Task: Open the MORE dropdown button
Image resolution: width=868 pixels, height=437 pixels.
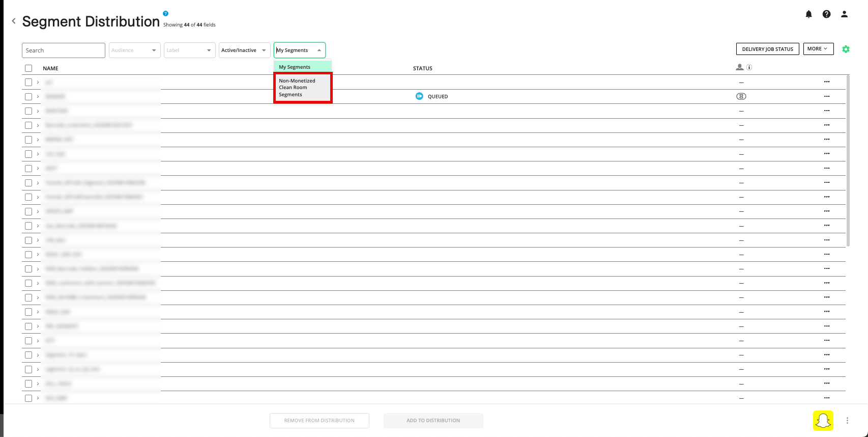Action: [818, 49]
